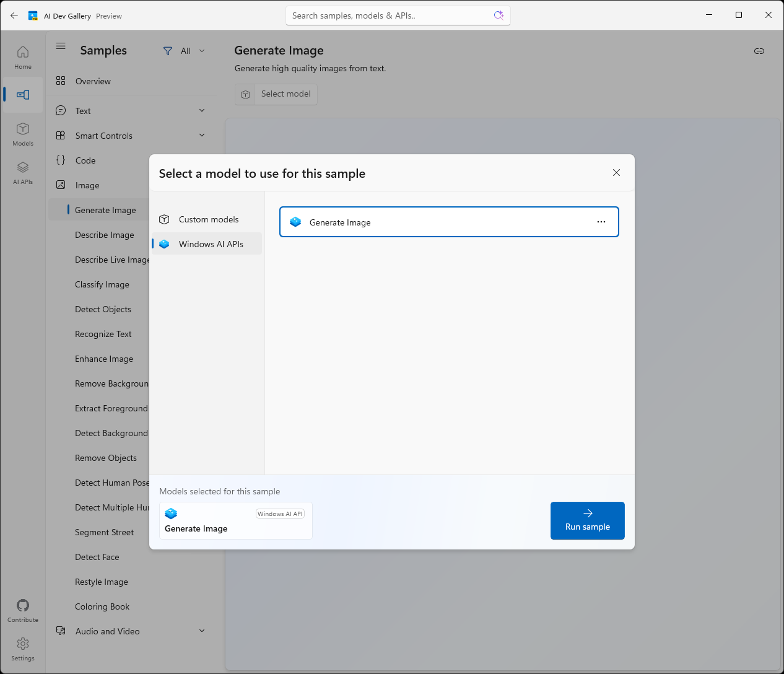Click the Smart Controls icon
784x674 pixels.
click(61, 135)
